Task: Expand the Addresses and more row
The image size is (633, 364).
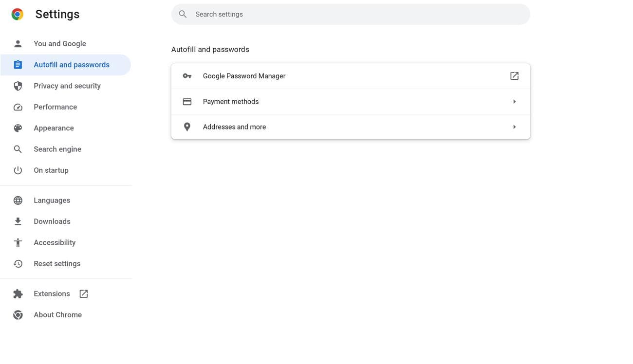Action: (514, 127)
